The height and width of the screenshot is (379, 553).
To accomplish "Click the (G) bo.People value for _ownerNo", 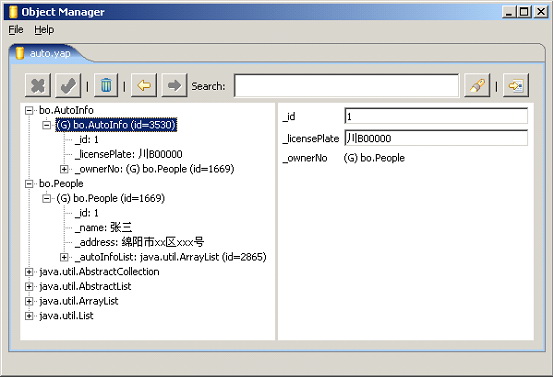I will (374, 158).
